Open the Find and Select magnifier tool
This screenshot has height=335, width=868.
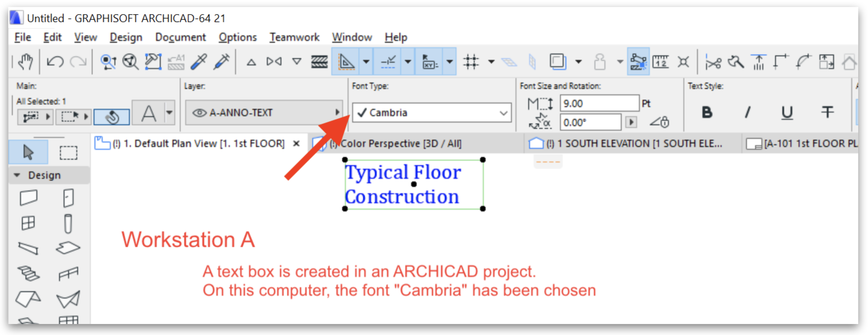point(130,62)
